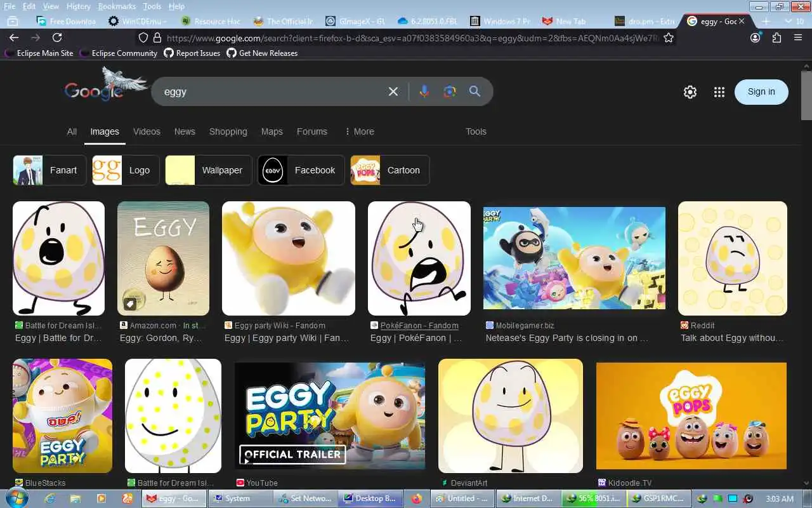Click the tracking protection shield icon
Viewport: 812px width, 508px height.
point(143,38)
